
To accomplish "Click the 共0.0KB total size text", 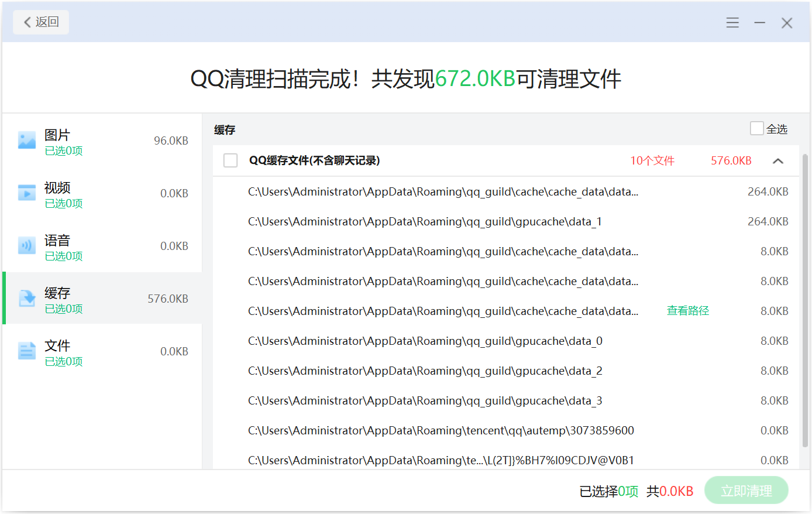I will pyautogui.click(x=670, y=491).
